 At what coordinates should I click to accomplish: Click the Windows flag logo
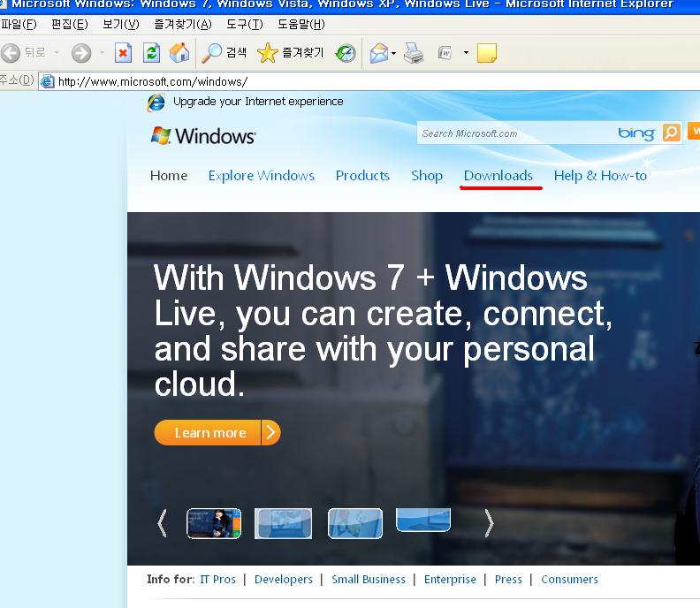pyautogui.click(x=161, y=135)
